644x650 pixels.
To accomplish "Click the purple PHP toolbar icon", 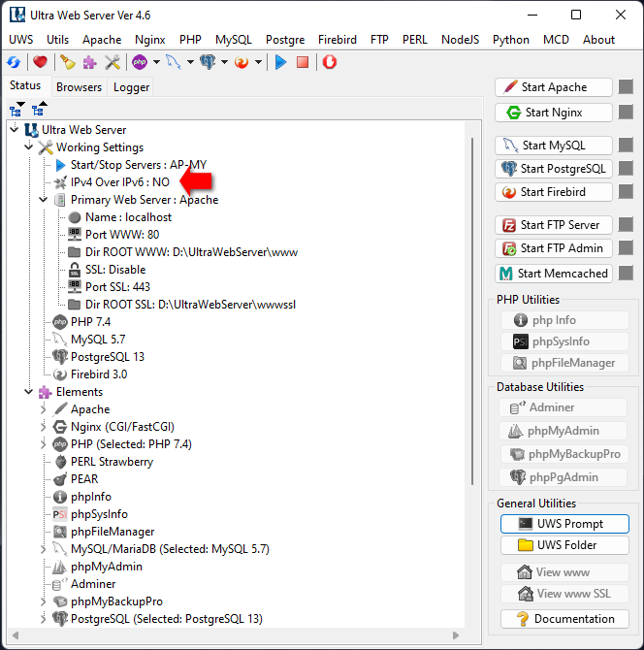I will coord(140,63).
